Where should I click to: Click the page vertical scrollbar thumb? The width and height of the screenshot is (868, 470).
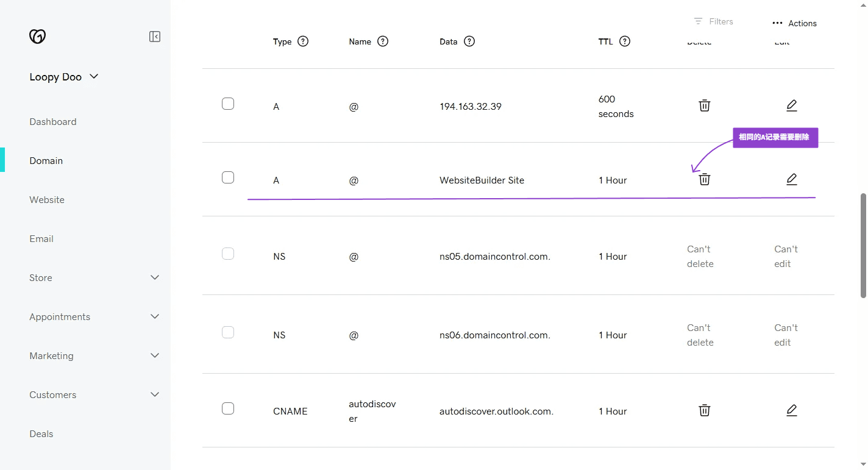point(863,246)
